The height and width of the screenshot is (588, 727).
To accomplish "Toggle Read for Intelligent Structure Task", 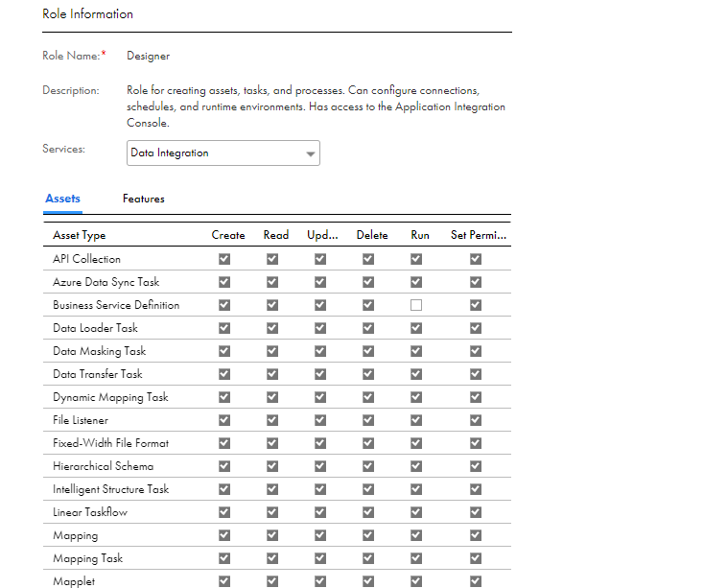I will (272, 489).
